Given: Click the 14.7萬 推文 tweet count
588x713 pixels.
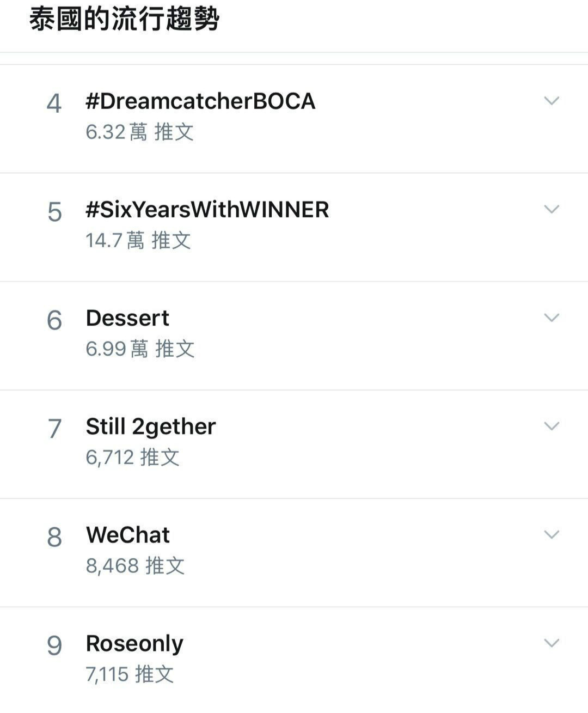Looking at the screenshot, I should click(x=138, y=240).
